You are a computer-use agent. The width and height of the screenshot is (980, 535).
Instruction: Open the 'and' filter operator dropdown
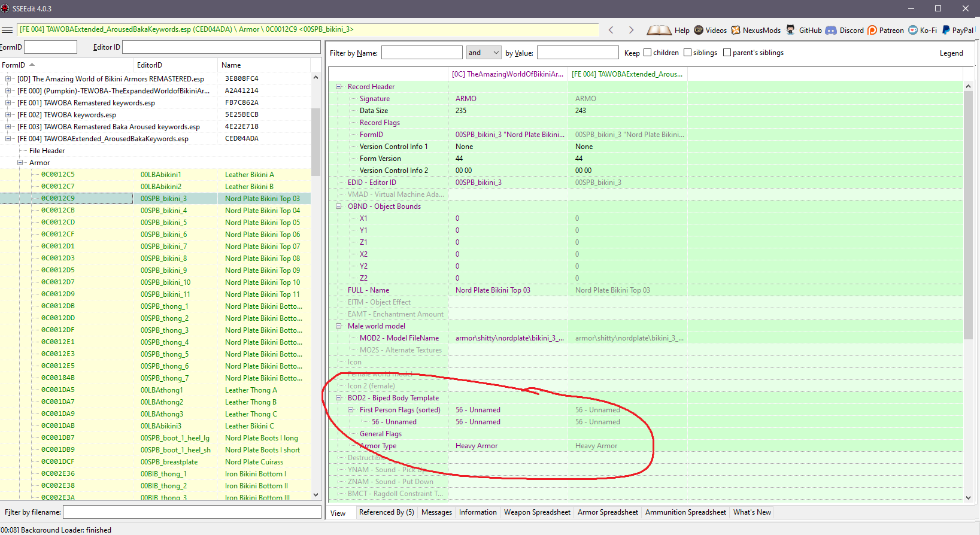tap(484, 53)
